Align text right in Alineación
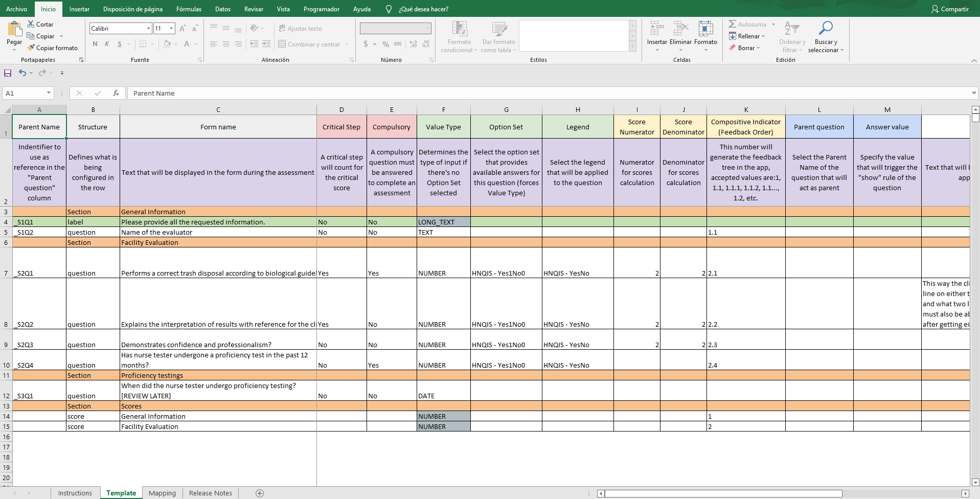 point(238,44)
